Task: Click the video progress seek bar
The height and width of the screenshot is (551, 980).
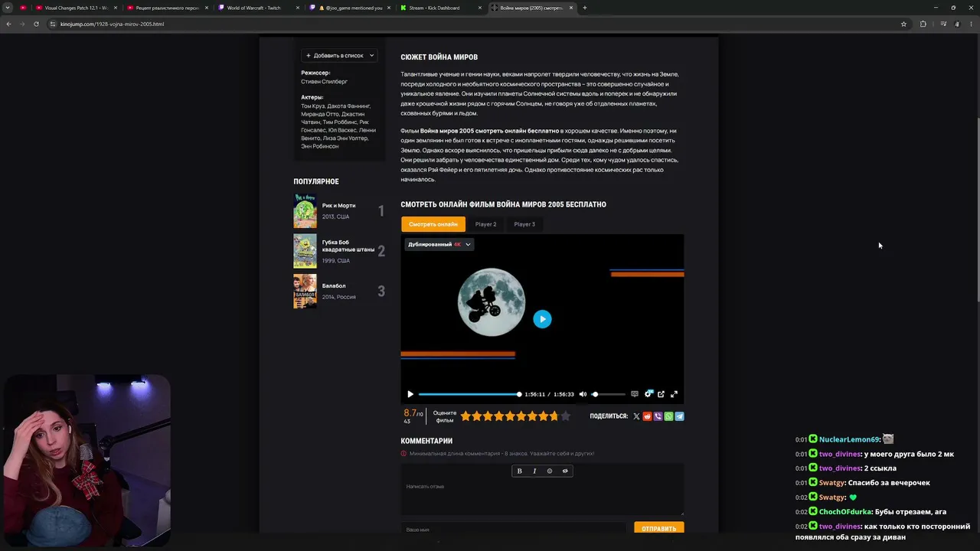Action: coord(469,394)
